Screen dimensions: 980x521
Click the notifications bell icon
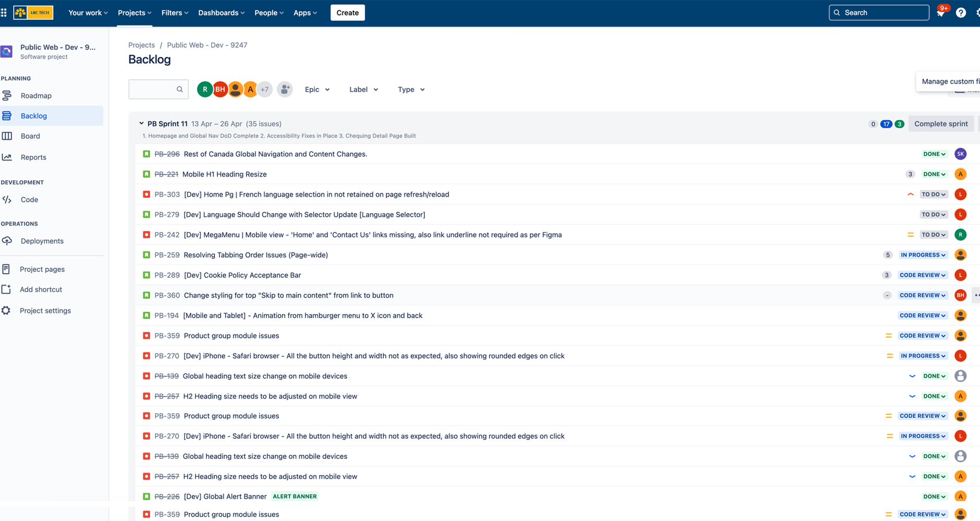(x=940, y=14)
